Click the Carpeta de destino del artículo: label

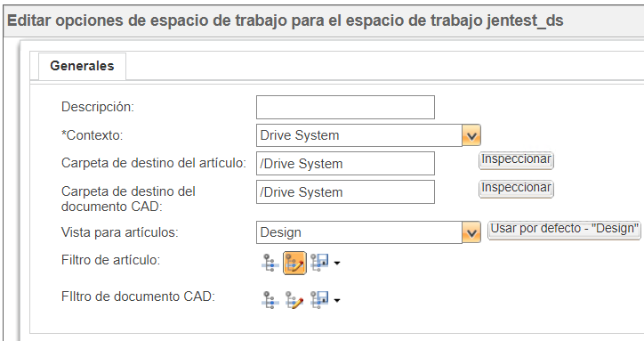154,163
